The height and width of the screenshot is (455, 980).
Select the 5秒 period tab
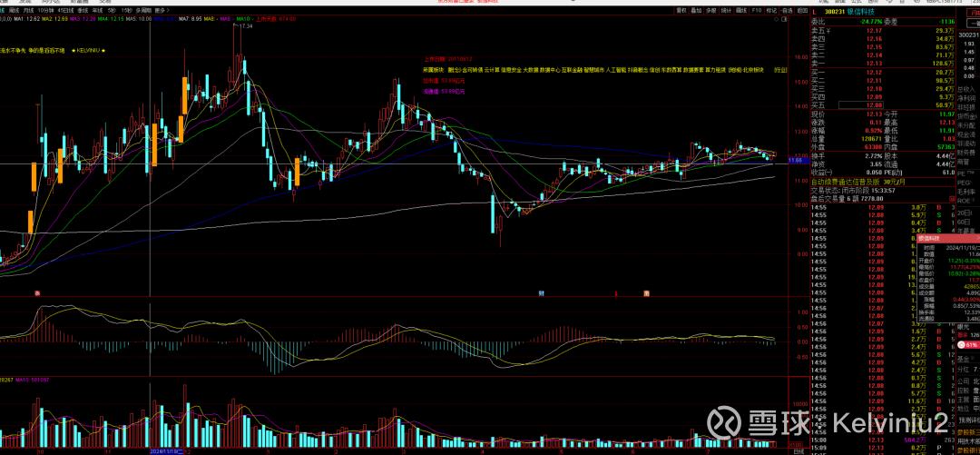[x=112, y=11]
